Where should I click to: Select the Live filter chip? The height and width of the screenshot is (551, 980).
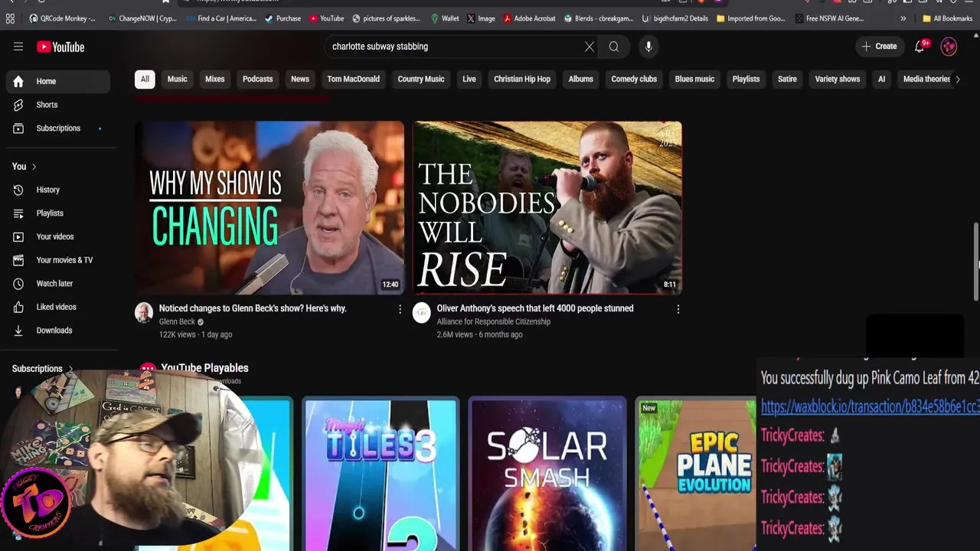pyautogui.click(x=469, y=79)
